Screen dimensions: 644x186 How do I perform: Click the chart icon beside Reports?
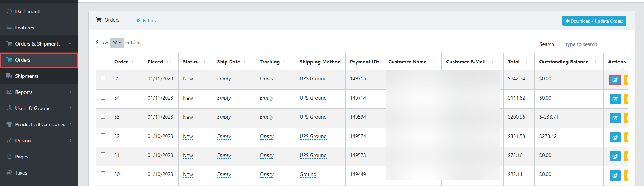pyautogui.click(x=9, y=92)
